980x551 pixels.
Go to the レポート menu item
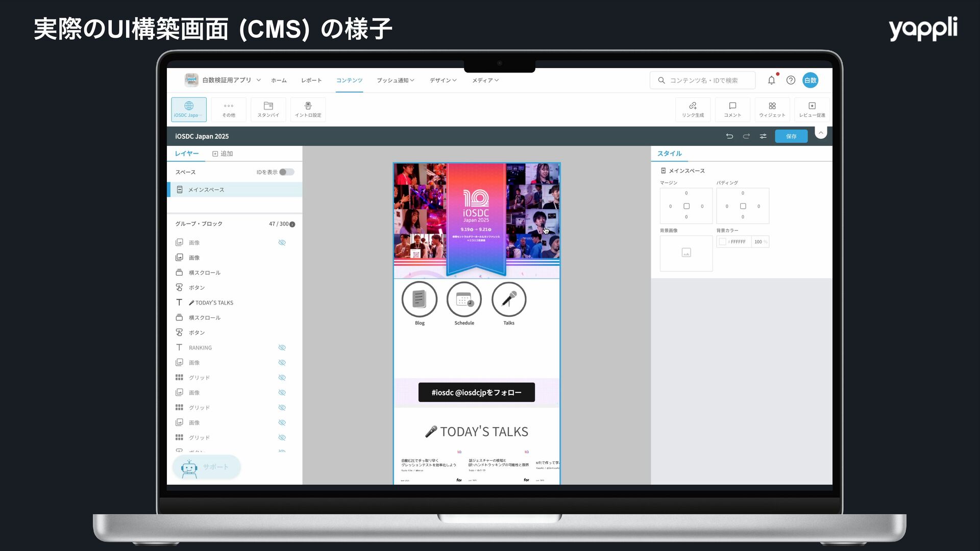311,80
